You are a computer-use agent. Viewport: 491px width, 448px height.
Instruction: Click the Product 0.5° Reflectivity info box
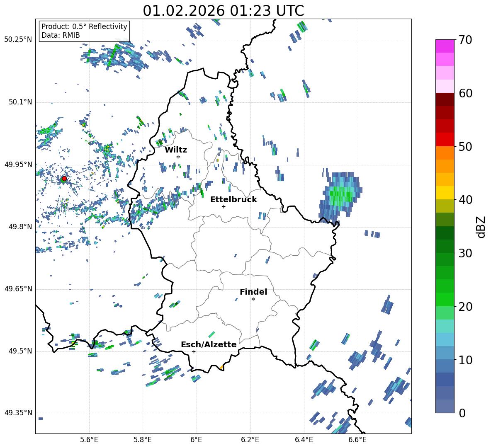pyautogui.click(x=84, y=31)
